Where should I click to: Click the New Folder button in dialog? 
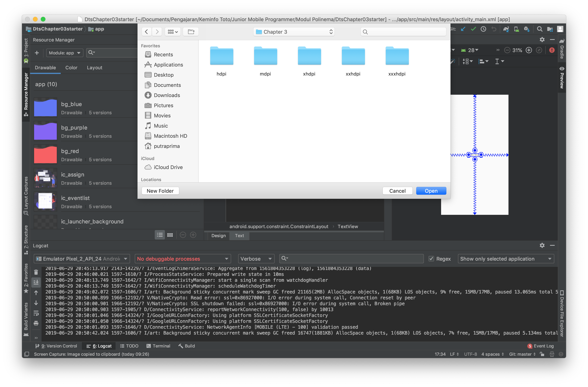point(160,191)
